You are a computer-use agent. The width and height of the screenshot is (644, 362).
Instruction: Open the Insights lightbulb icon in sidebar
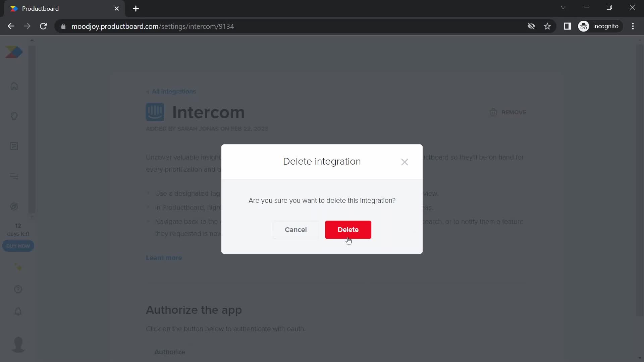14,116
